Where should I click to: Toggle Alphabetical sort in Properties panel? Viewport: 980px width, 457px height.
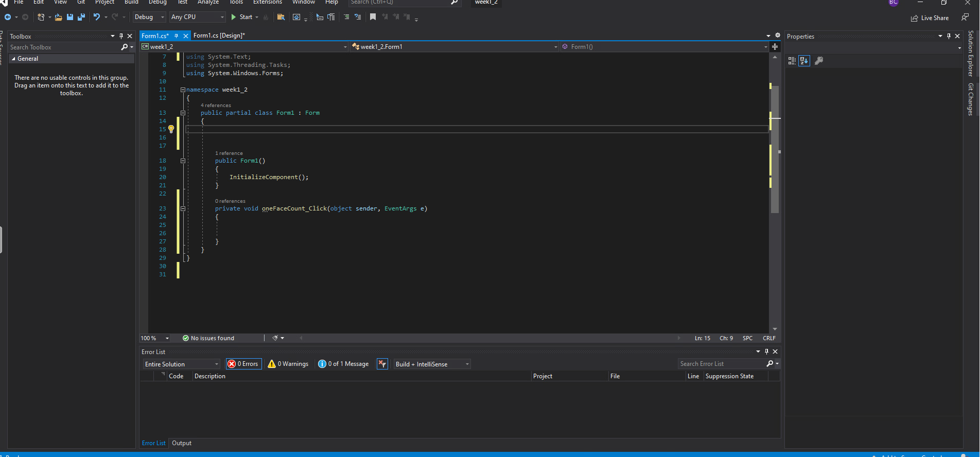tap(804, 61)
